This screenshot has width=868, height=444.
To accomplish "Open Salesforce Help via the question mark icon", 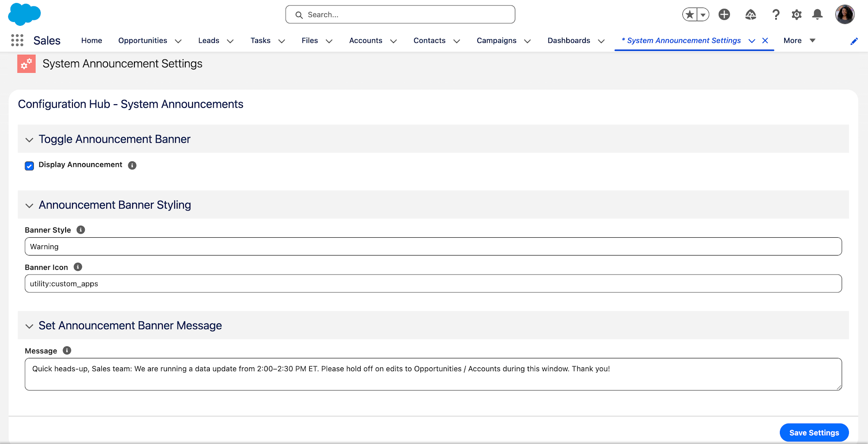I will (776, 14).
